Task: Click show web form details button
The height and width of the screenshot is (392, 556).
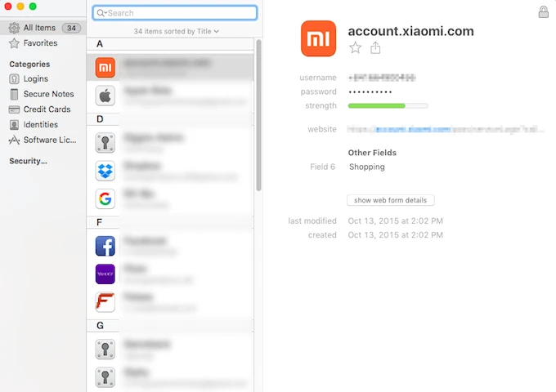Action: tap(391, 200)
